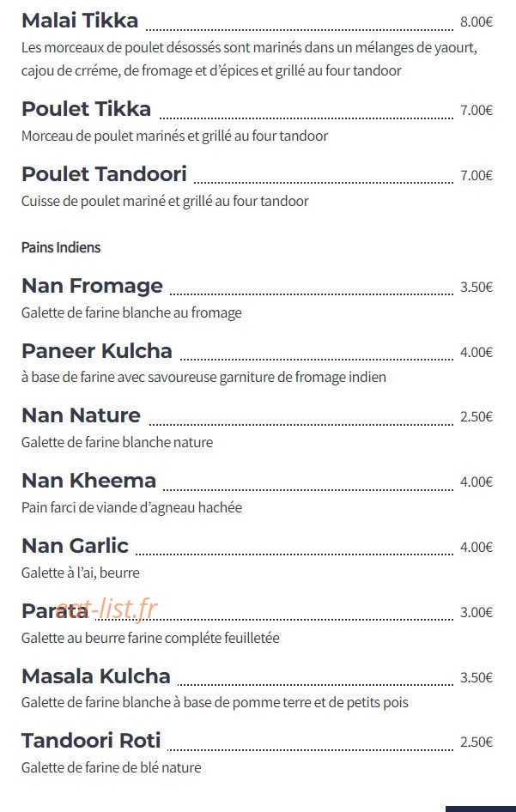Image resolution: width=516 pixels, height=812 pixels.
Task: Click the Parata dish heading
Action: [55, 611]
